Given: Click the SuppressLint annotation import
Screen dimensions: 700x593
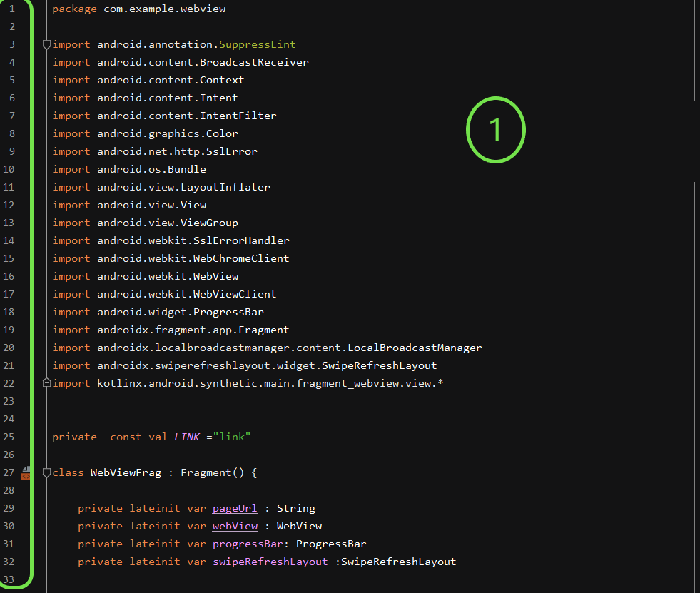Looking at the screenshot, I should (257, 44).
